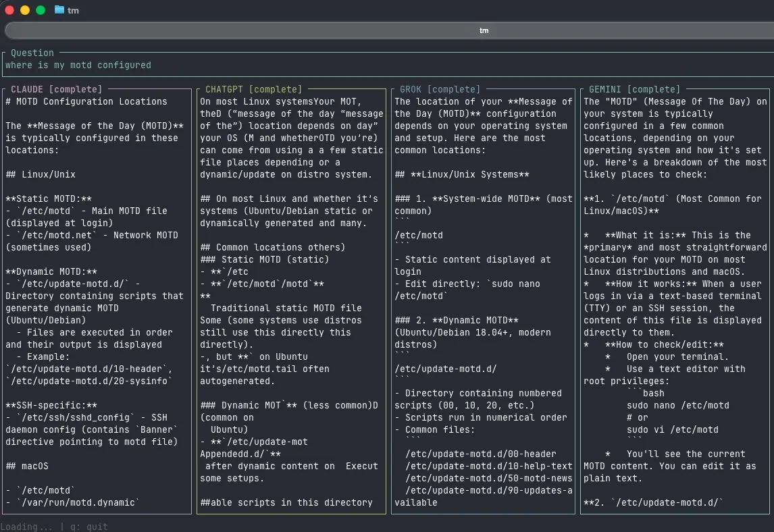Click the 'CHATGPT [complete]' panel header
The image size is (774, 532).
[254, 89]
